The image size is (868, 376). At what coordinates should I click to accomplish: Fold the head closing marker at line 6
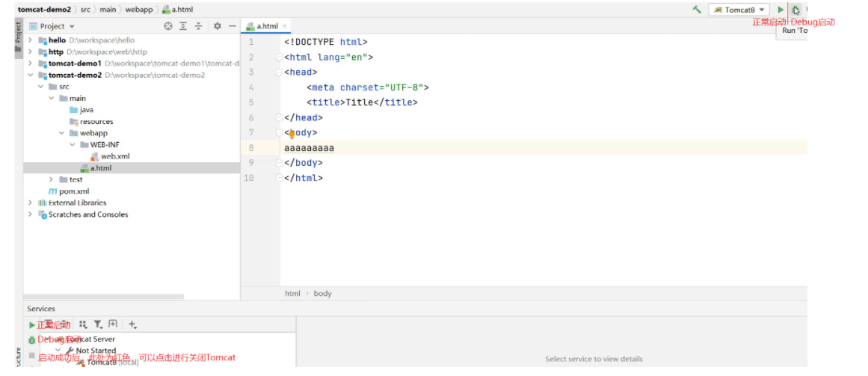click(x=278, y=117)
